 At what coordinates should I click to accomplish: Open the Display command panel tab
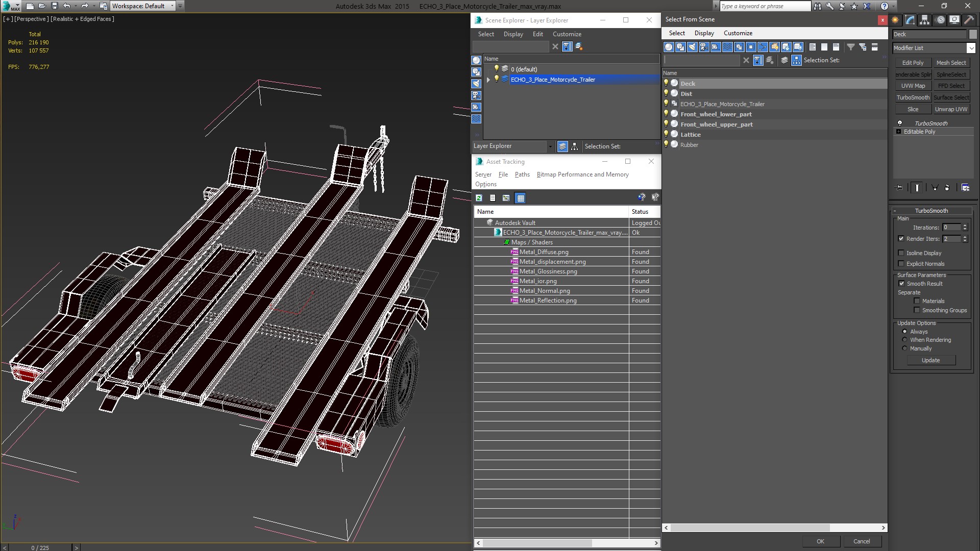(x=954, y=20)
